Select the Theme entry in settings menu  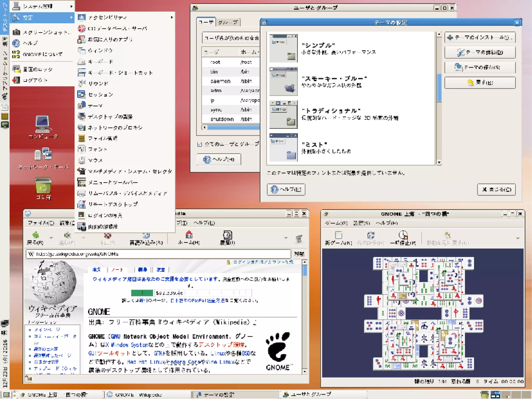click(95, 106)
